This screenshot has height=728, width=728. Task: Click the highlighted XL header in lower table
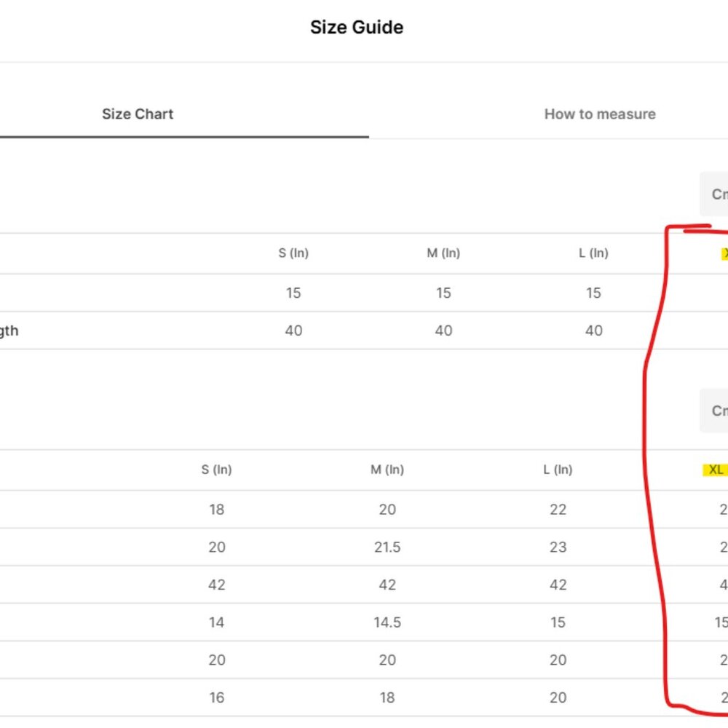[716, 470]
